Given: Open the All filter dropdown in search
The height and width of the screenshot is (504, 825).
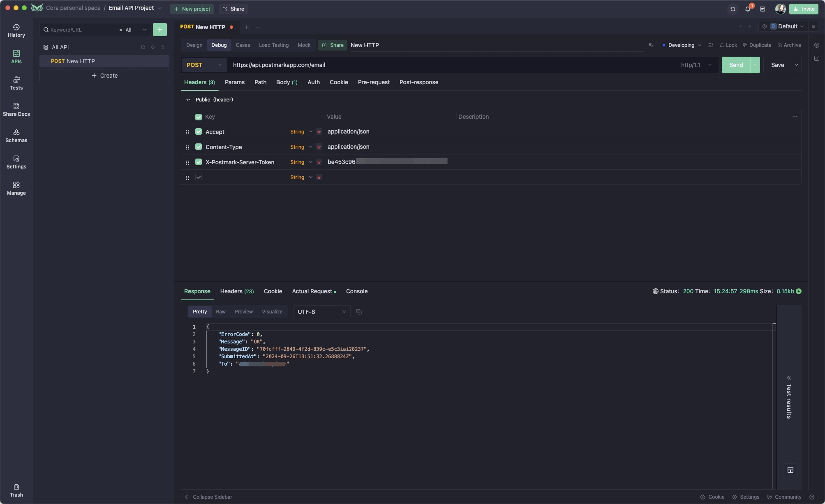Looking at the screenshot, I should click(x=133, y=30).
